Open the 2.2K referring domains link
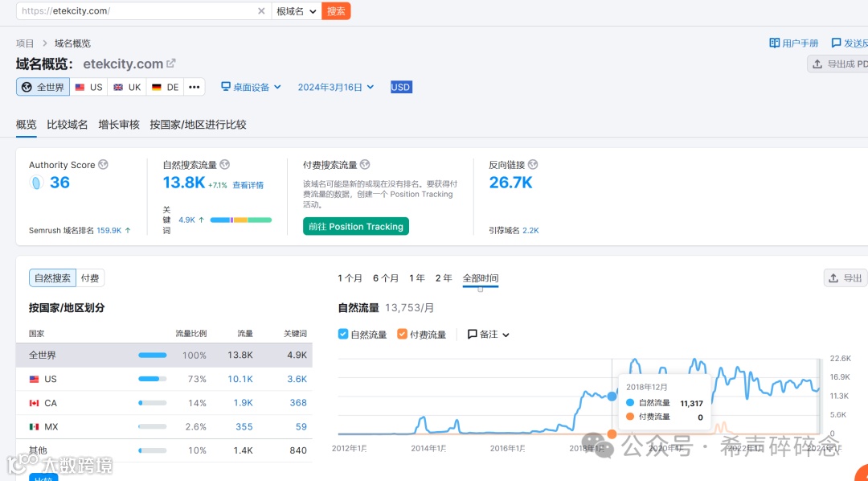Viewport: 868px width, 481px height. pyautogui.click(x=530, y=231)
